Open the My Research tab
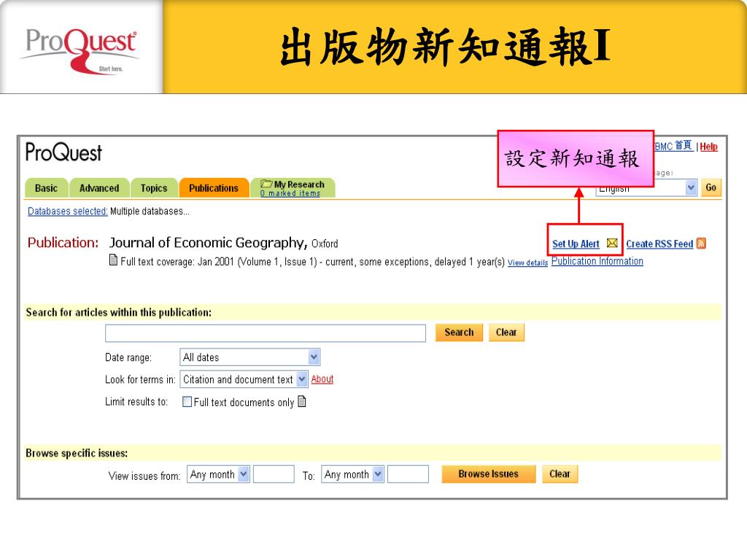 pyautogui.click(x=293, y=187)
